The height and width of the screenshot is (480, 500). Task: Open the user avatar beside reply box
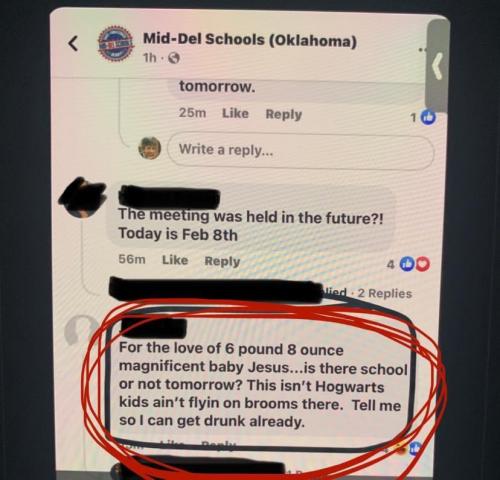click(150, 148)
